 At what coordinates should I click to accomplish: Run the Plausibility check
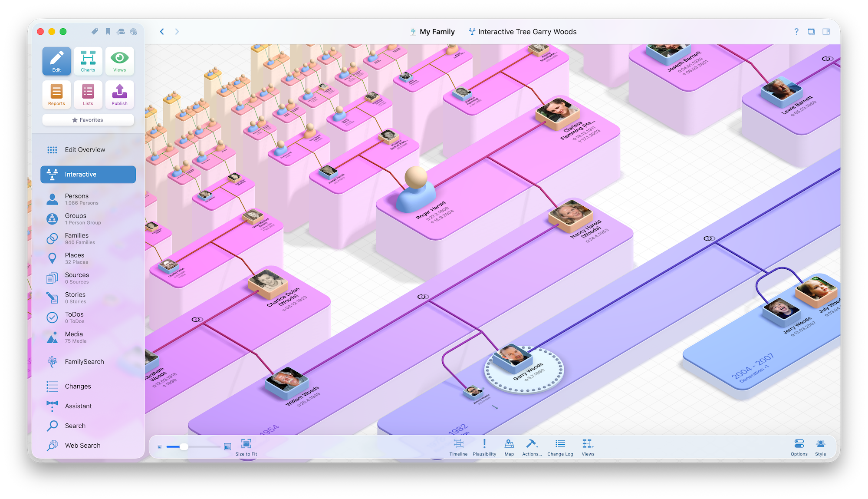click(x=484, y=444)
